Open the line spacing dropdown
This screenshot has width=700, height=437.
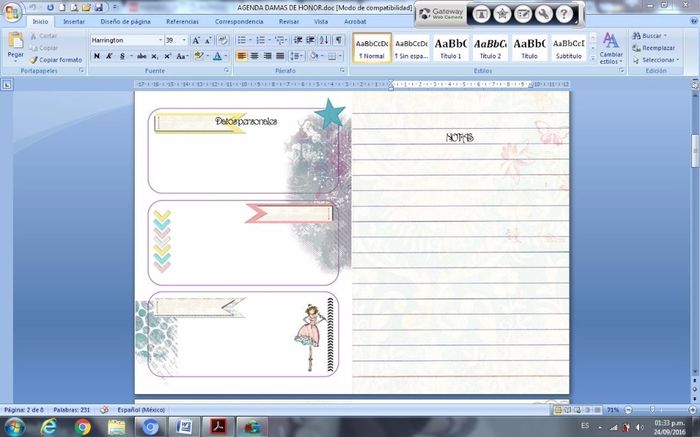pos(296,56)
